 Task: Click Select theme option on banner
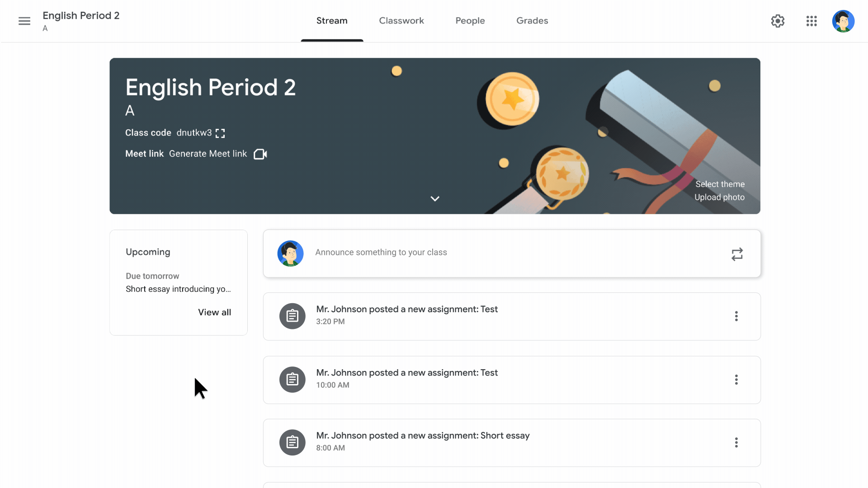pyautogui.click(x=720, y=183)
